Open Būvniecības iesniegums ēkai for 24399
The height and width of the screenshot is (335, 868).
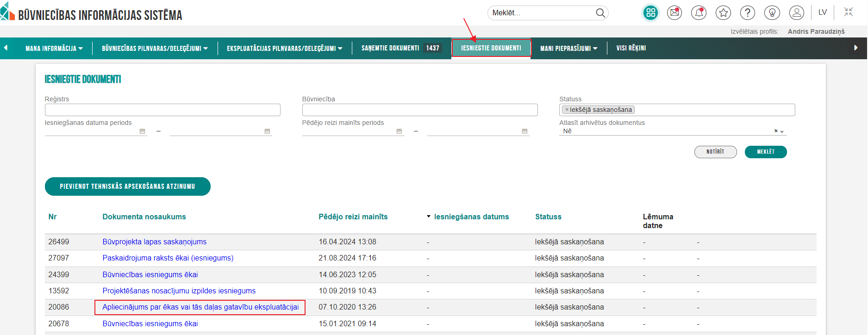pyautogui.click(x=150, y=275)
